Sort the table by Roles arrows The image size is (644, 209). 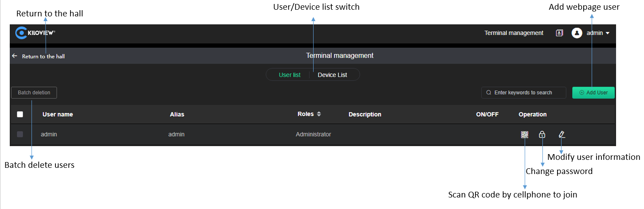319,114
